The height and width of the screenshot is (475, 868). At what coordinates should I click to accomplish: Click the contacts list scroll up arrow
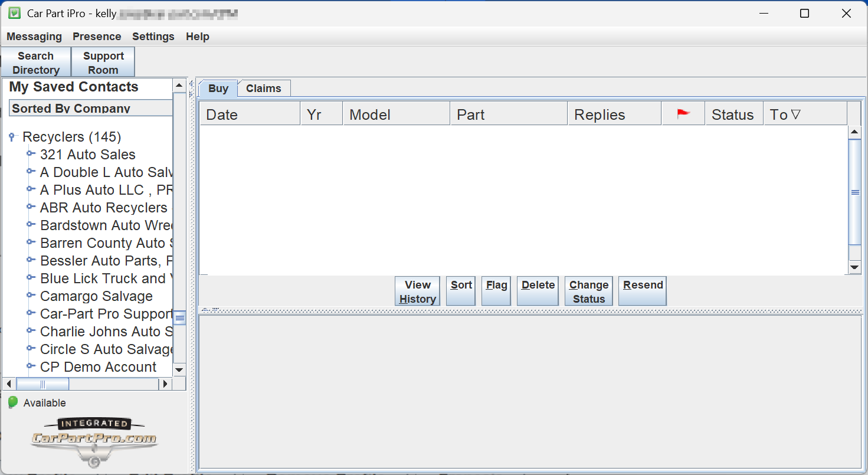(x=179, y=86)
